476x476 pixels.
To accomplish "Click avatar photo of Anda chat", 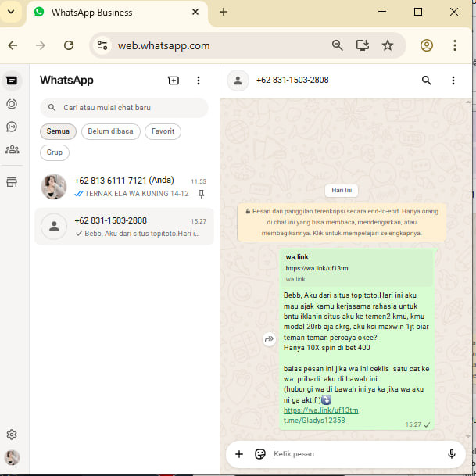I will tap(54, 187).
